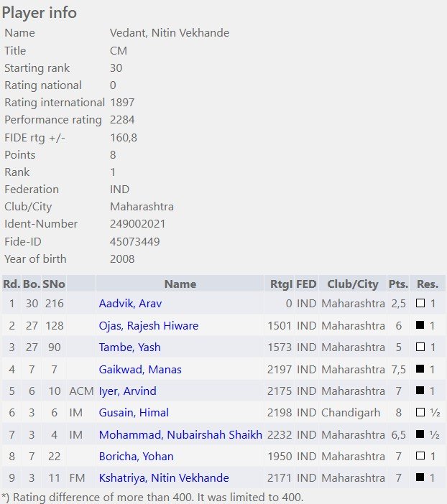Viewport: 447px width, 504px height.
Task: Click the black piece icon in round 2
Action: point(420,325)
